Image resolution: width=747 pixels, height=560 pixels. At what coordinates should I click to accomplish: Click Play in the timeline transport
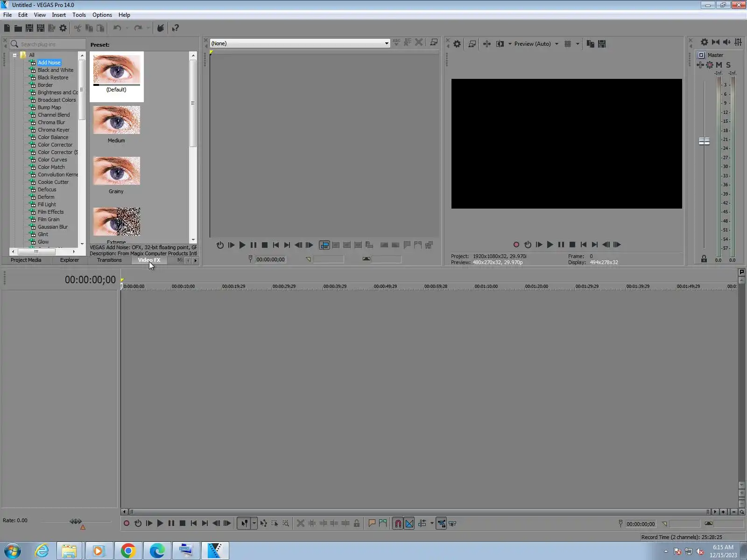click(160, 524)
